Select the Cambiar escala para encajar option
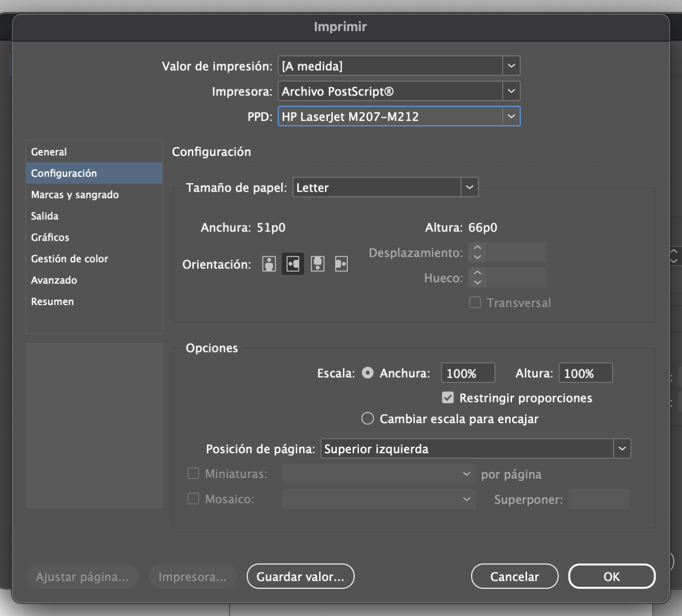 coord(368,419)
